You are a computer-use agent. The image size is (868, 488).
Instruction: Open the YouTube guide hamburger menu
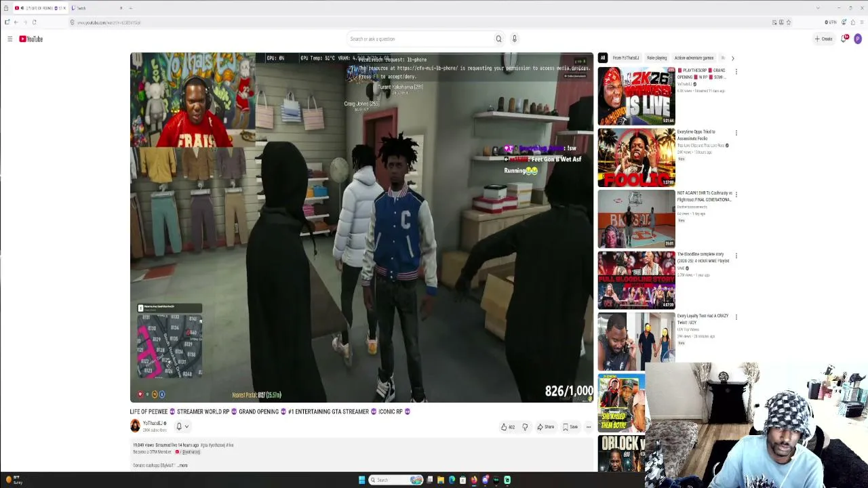9,39
